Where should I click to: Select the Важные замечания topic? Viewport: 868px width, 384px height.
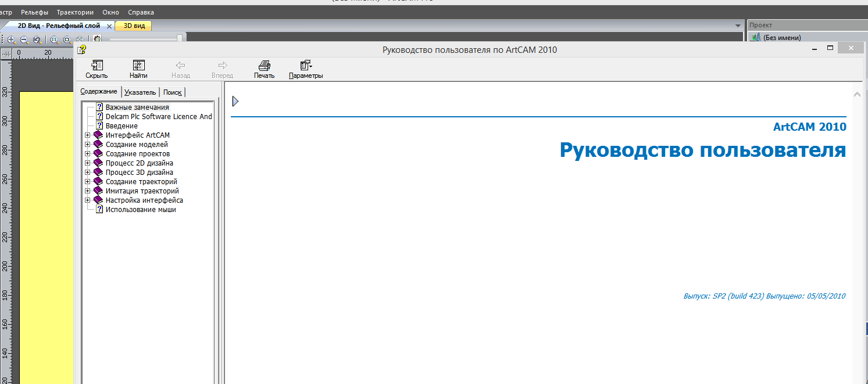(137, 107)
